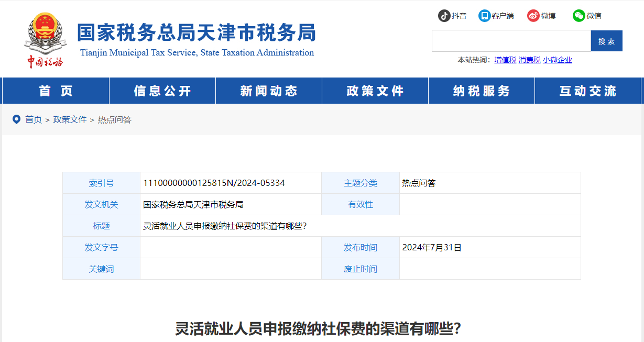Image resolution: width=644 pixels, height=342 pixels.
Task: Click the title text in the table row
Action: pos(225,226)
